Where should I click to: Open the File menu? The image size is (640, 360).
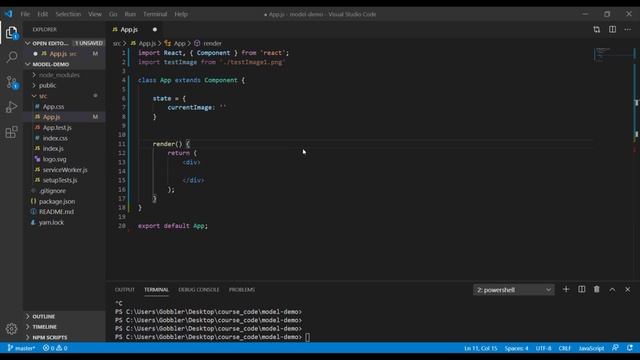coord(25,14)
